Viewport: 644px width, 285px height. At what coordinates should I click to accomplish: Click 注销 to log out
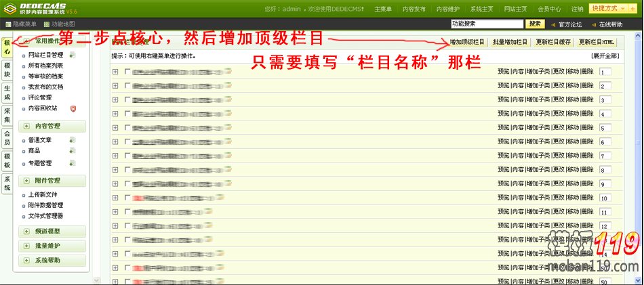coord(577,9)
